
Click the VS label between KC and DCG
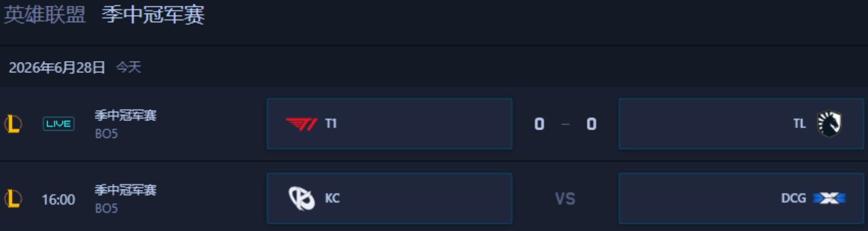[565, 199]
